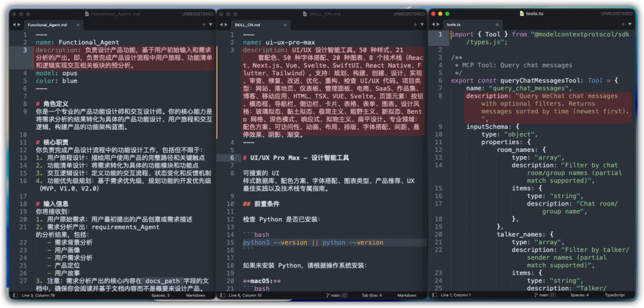Open the Spaces: 4 indentation menu
Screen dimensions: 644x308
(x=580, y=295)
